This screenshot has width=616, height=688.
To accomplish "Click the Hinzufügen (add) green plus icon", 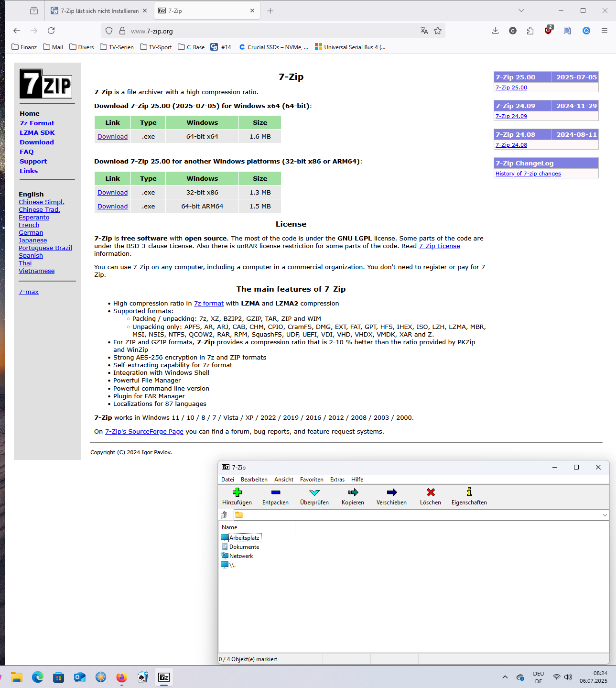I will (x=237, y=492).
